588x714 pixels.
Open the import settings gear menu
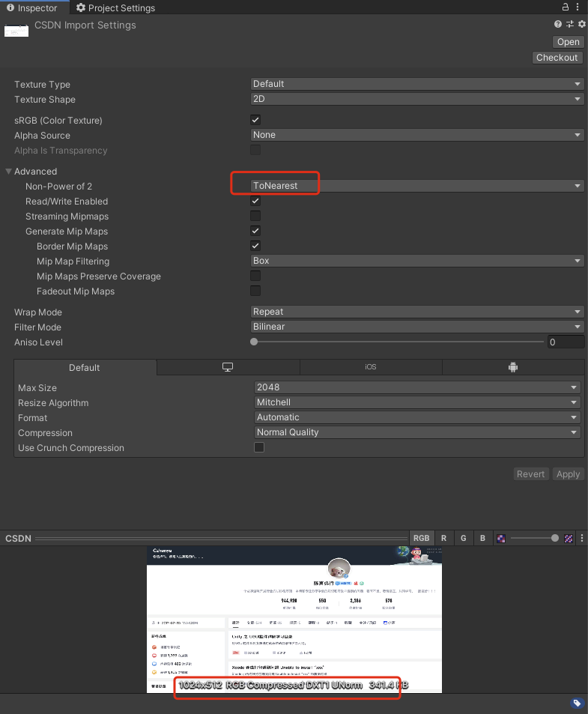(x=581, y=24)
